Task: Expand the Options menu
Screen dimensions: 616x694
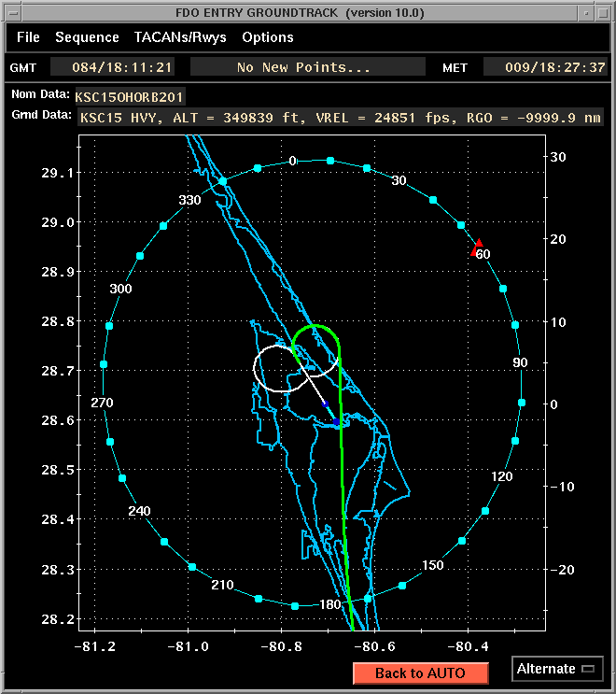Action: [x=268, y=37]
